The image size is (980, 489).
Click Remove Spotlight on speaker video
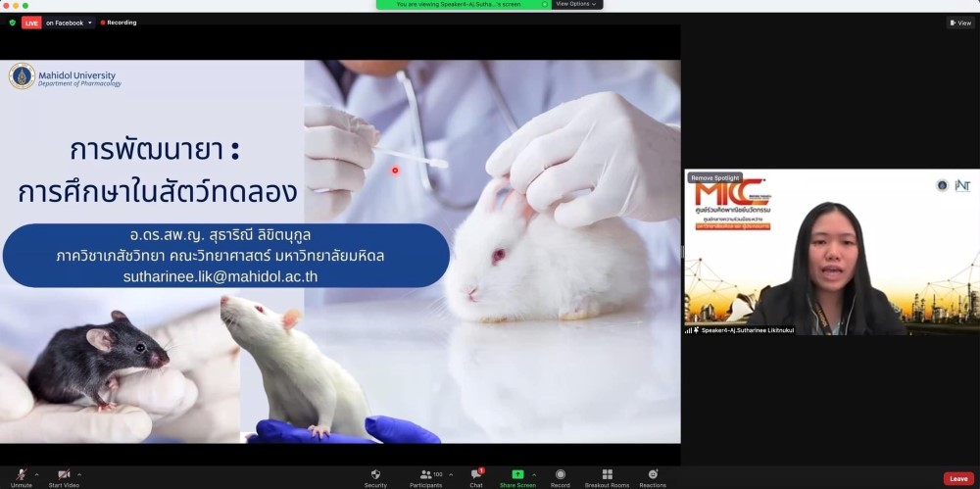point(714,178)
